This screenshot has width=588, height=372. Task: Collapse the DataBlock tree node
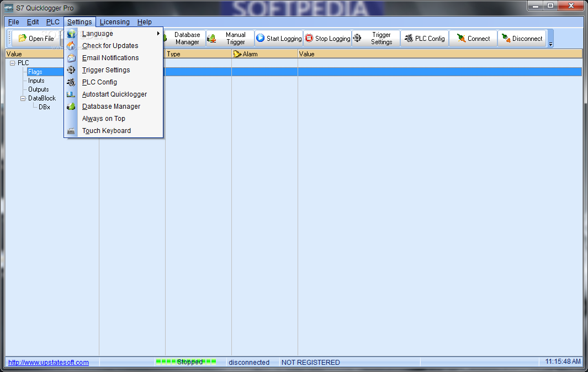(x=23, y=98)
